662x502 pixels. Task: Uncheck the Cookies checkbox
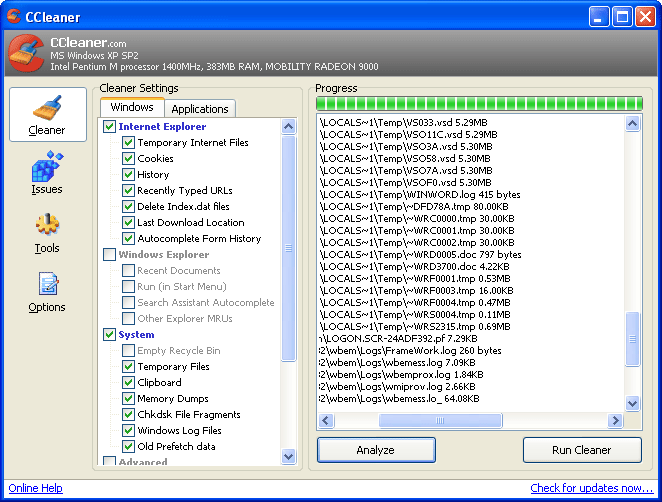(x=128, y=158)
